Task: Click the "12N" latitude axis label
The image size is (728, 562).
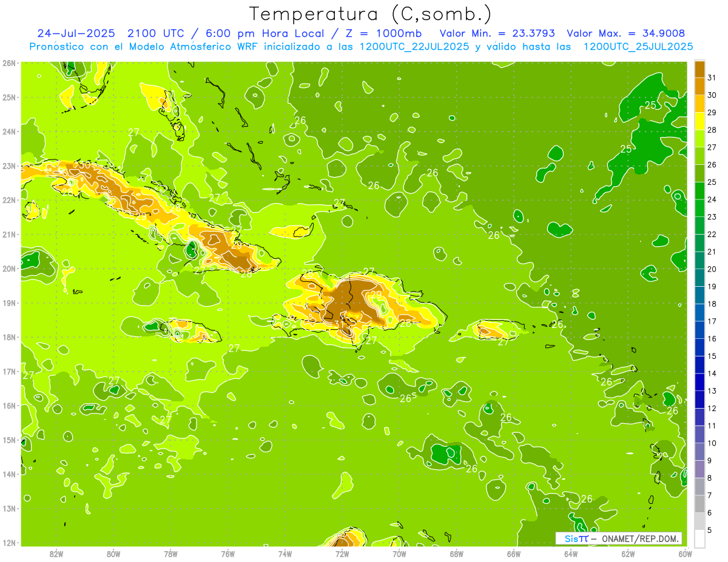Action: 8,543
